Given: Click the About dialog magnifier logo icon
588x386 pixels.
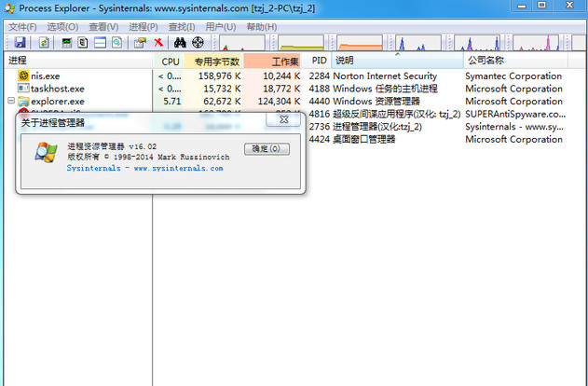Looking at the screenshot, I should (46, 152).
